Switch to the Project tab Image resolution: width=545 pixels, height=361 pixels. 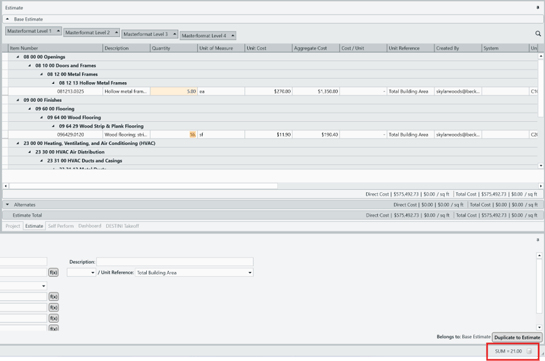[x=13, y=226]
